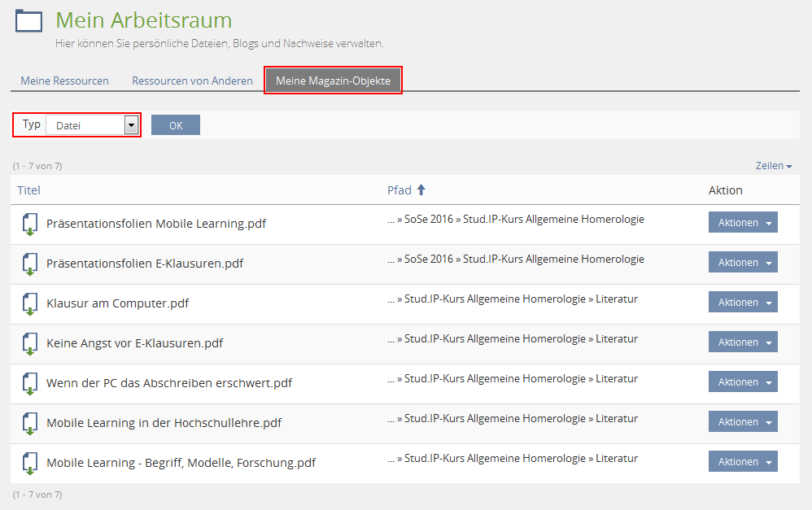
Task: Open the Typ dropdown showing Datei
Action: coord(92,125)
